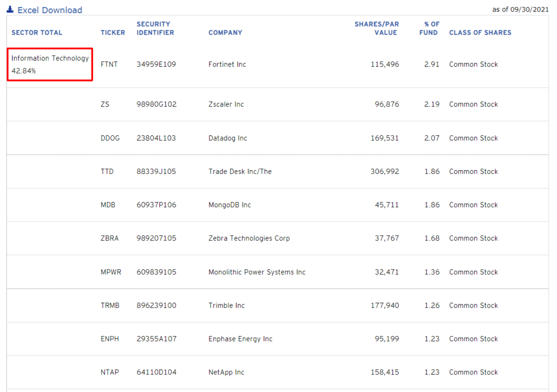Click the NetApp Inc company name
The width and height of the screenshot is (557, 392).
pyautogui.click(x=226, y=372)
